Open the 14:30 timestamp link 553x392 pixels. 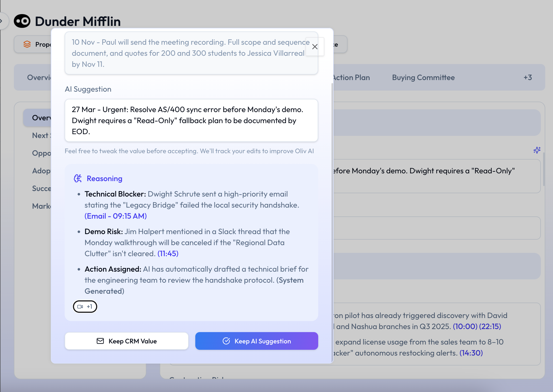471,353
